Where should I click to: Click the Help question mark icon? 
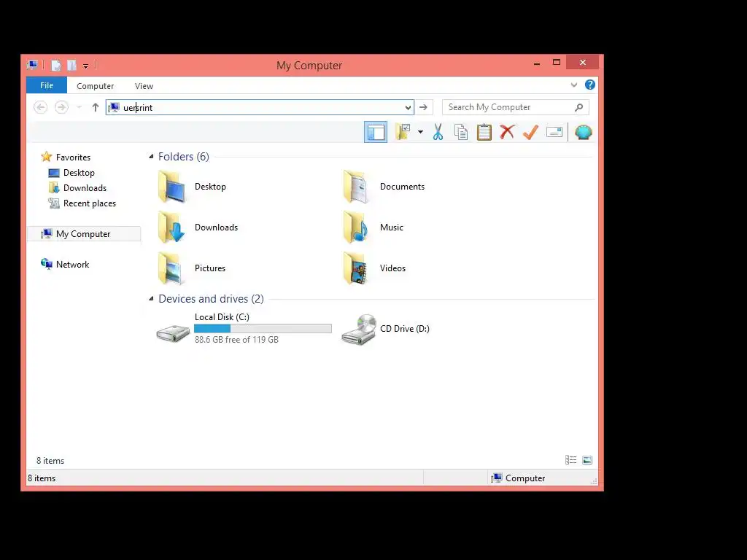[589, 85]
